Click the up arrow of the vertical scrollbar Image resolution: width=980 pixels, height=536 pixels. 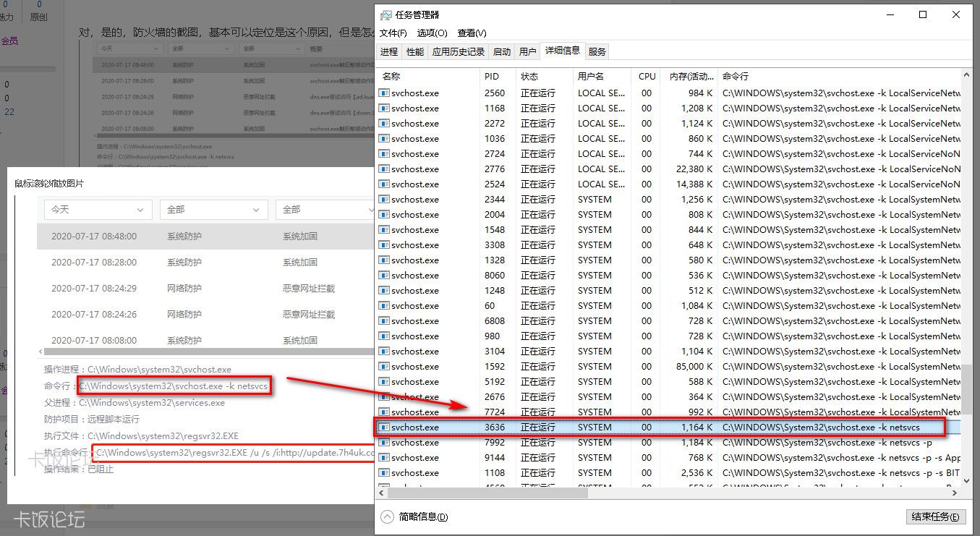tap(966, 75)
